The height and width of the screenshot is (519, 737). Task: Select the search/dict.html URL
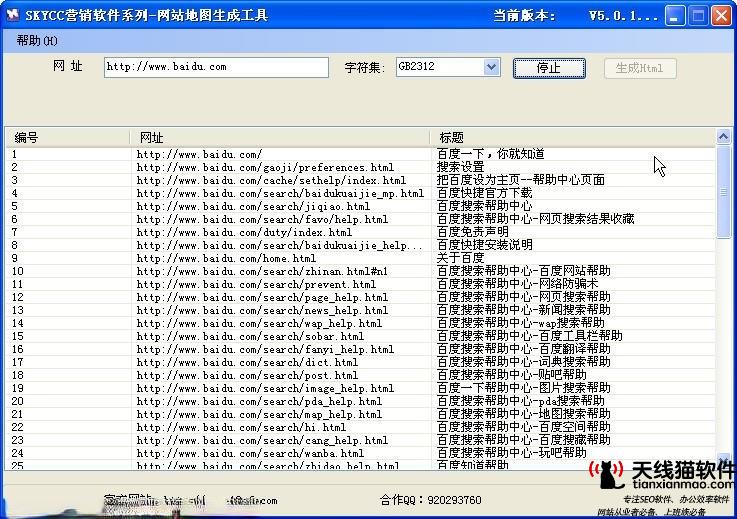click(x=247, y=362)
